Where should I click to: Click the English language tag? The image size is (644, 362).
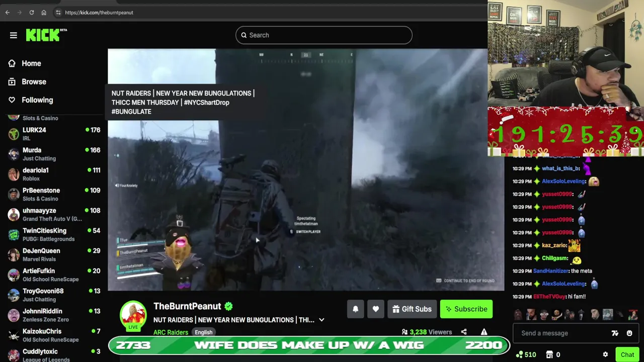click(203, 332)
